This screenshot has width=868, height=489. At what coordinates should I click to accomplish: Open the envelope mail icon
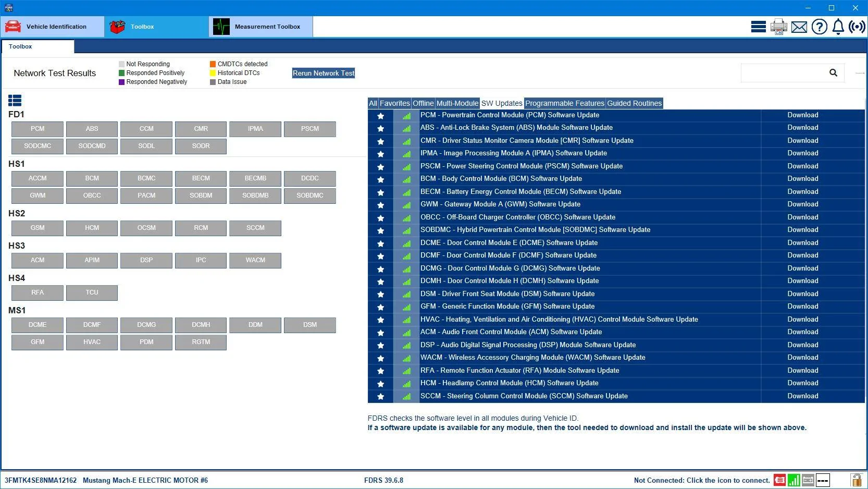(799, 27)
